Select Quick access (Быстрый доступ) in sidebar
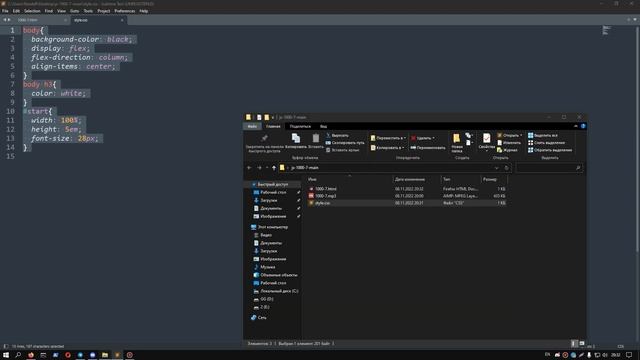This screenshot has height=360, width=640. tap(273, 184)
